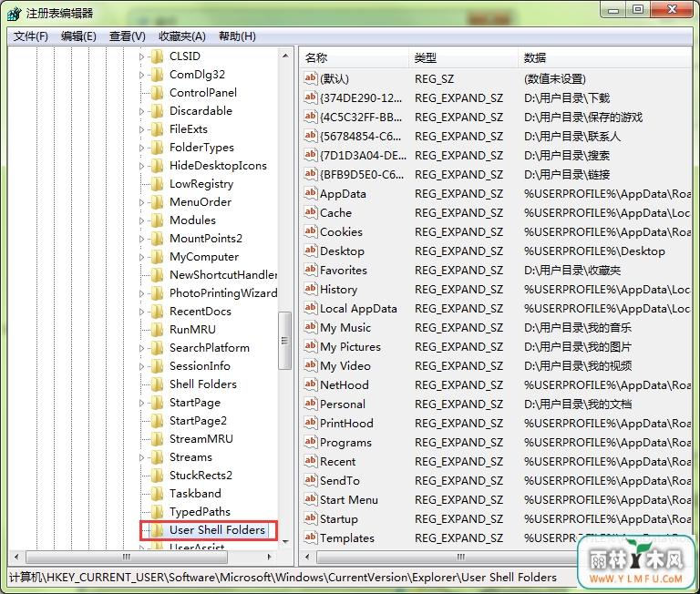The width and height of the screenshot is (700, 594).
Task: Click the StreamMRU folder icon
Action: 157,439
